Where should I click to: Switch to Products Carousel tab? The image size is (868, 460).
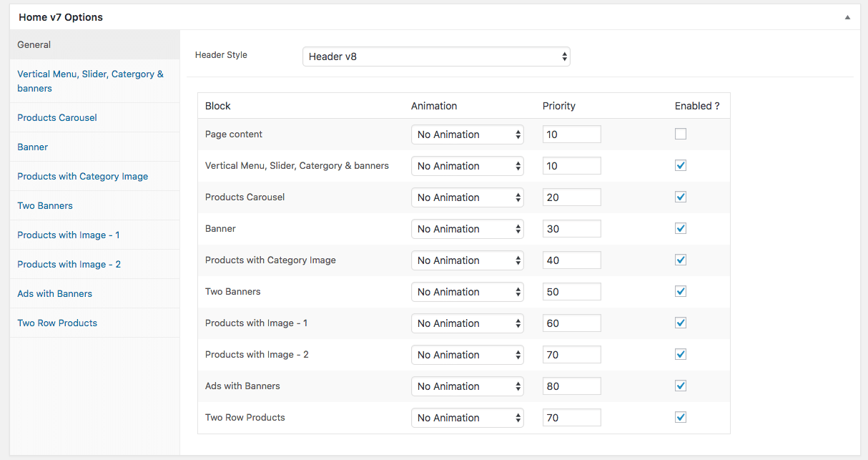[x=94, y=117]
